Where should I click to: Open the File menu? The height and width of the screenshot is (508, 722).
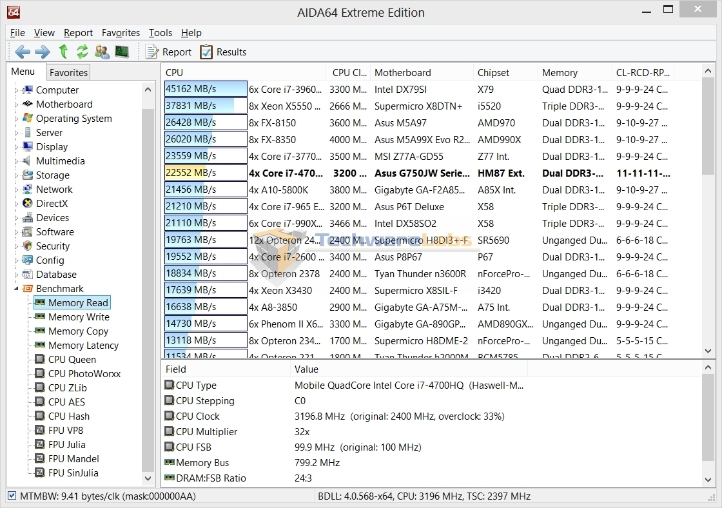click(x=17, y=33)
